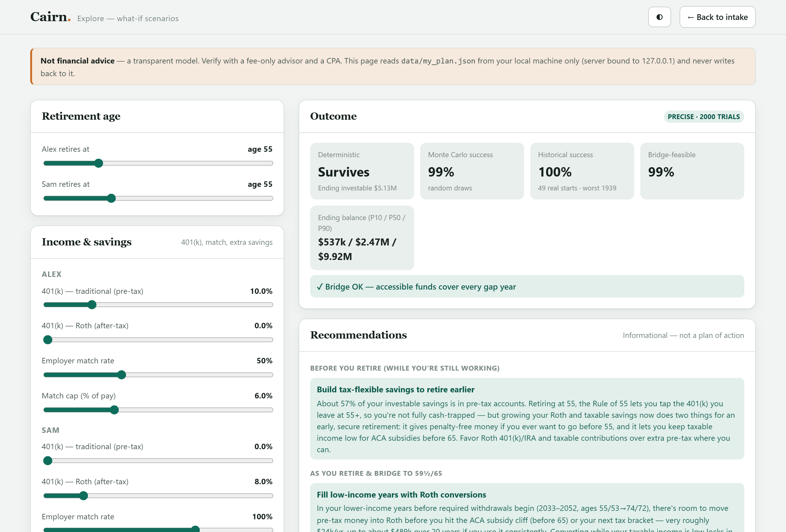The image size is (786, 532).
Task: Click the 'data/my_plan.json' filename text
Action: [438, 61]
